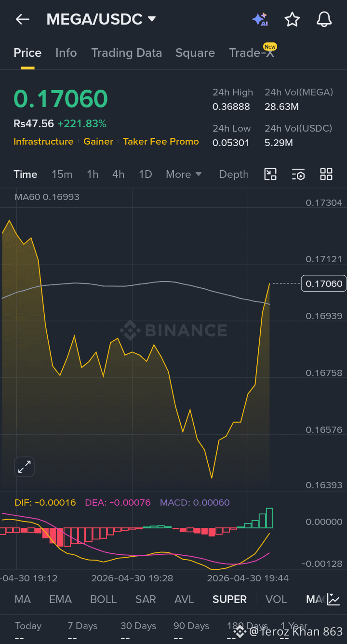Click the MA60 0.16993 label
Screen dimensions: 347x644
[x=47, y=197]
